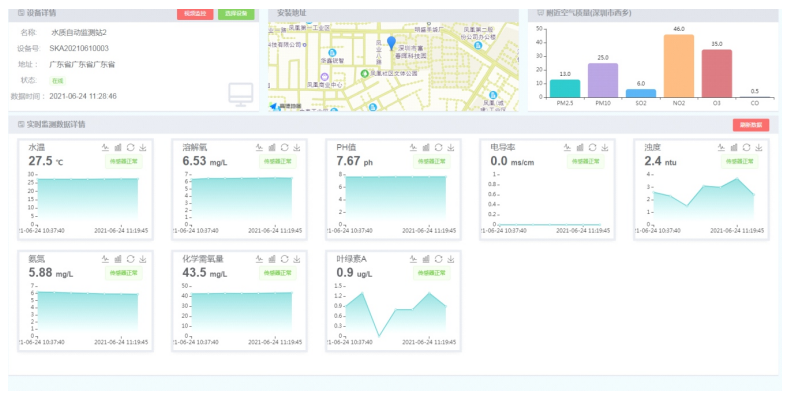
Task: Click refresh icon on 浊度 card
Action: click(747, 147)
